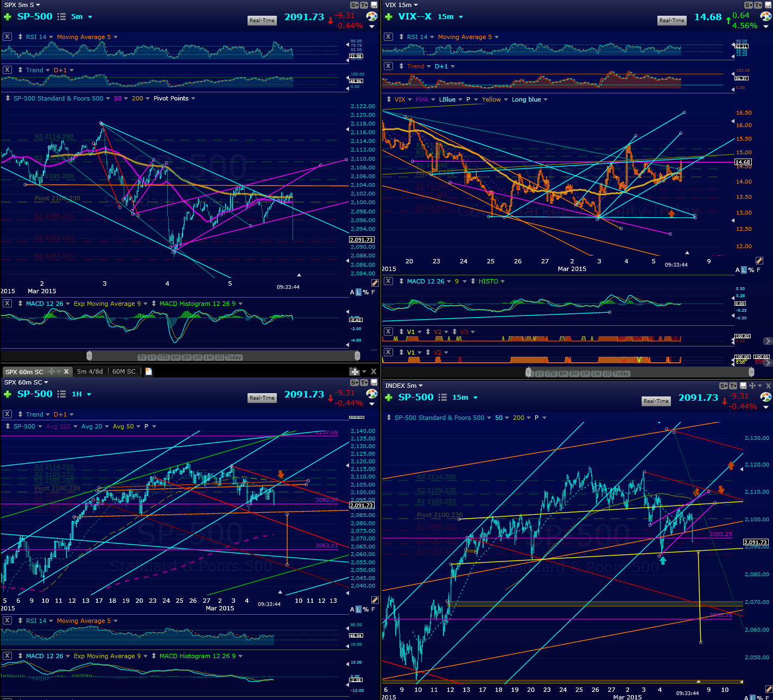Screen dimensions: 773x700
Task: Open drawing pencil tool in SPX 60m chart
Action: tap(375, 600)
